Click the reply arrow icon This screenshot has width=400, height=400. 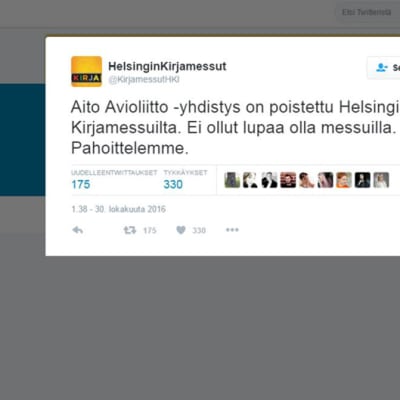coord(78,230)
